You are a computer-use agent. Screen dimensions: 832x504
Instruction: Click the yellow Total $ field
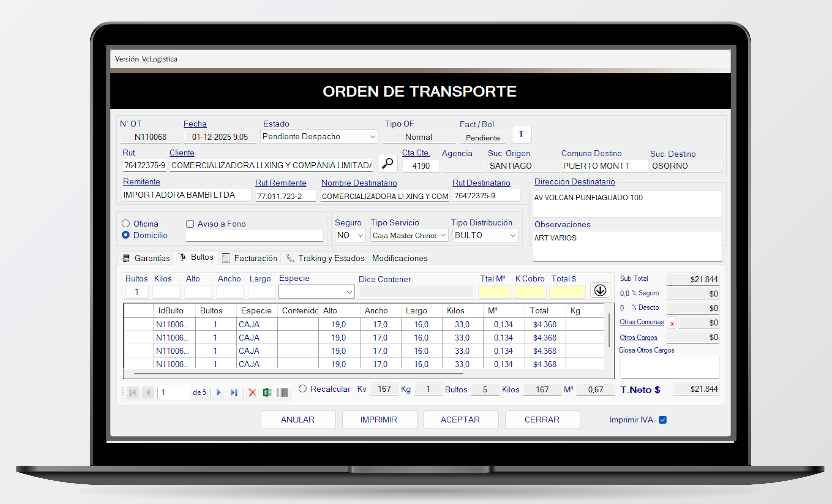pos(567,291)
